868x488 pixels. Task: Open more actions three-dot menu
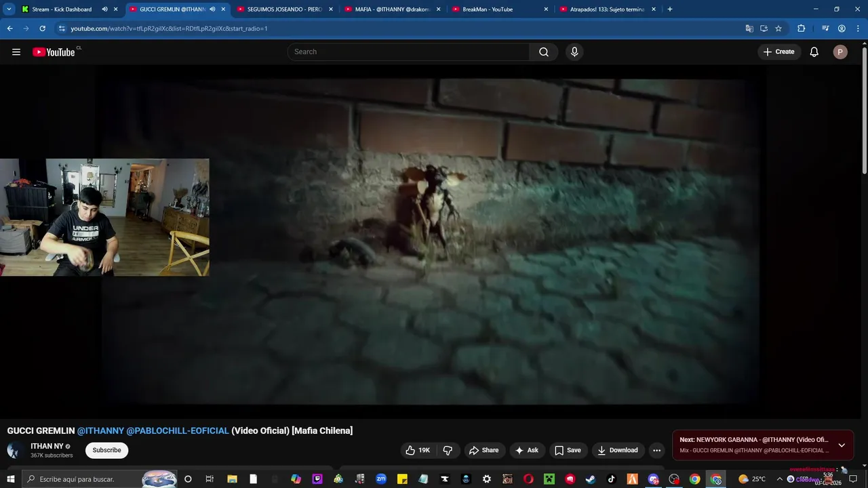[x=656, y=450]
